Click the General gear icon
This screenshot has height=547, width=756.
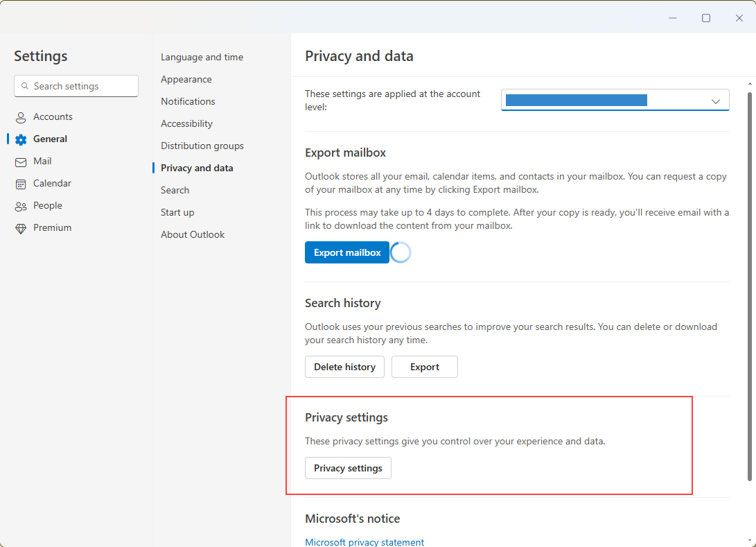pyautogui.click(x=21, y=139)
